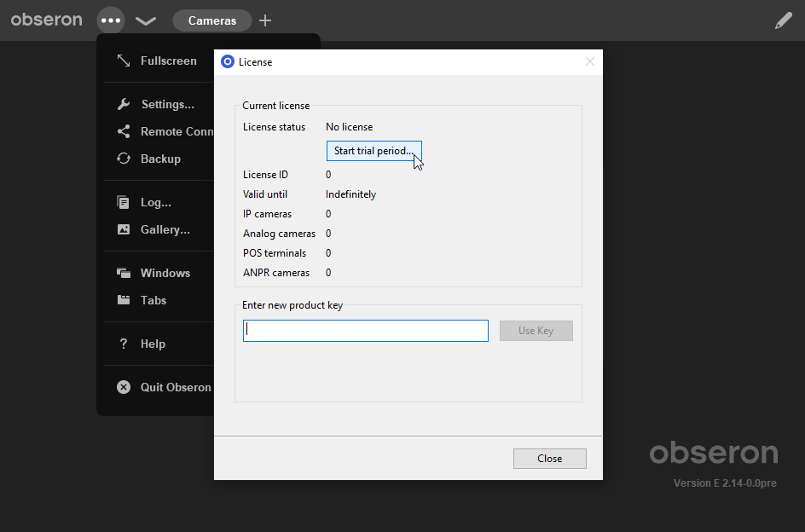The width and height of the screenshot is (805, 532).
Task: Focus the new product key field
Action: coord(366,331)
